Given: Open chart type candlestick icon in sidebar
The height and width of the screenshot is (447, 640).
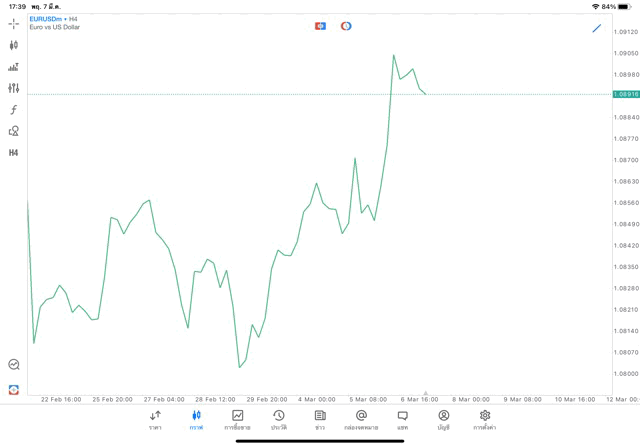Looking at the screenshot, I should tap(13, 45).
